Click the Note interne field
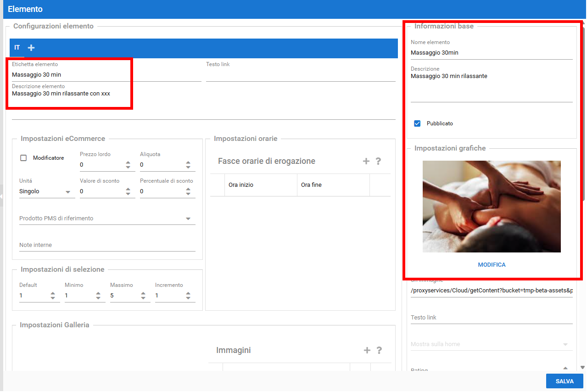 point(107,245)
